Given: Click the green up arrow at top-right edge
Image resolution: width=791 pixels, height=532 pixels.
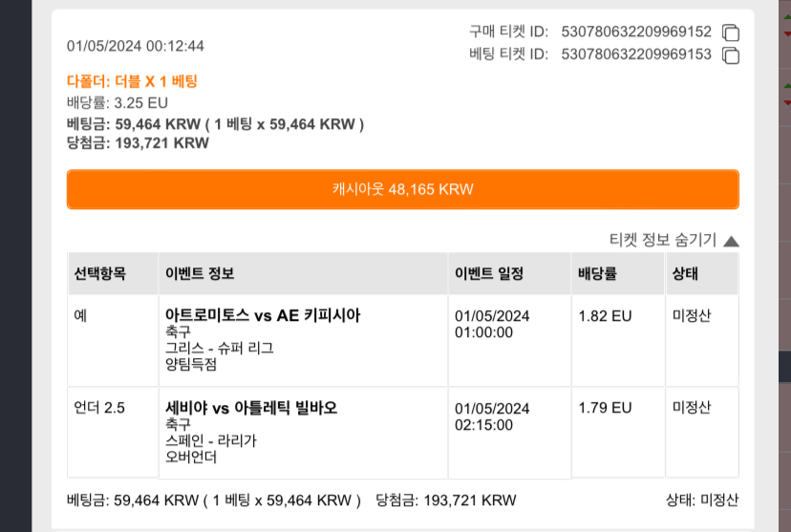Looking at the screenshot, I should [787, 16].
